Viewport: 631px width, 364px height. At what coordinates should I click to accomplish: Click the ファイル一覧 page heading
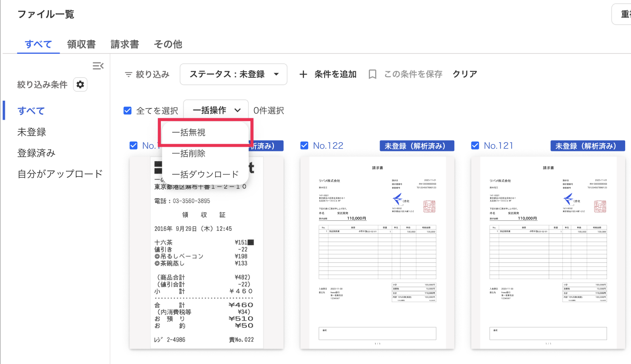(x=46, y=14)
